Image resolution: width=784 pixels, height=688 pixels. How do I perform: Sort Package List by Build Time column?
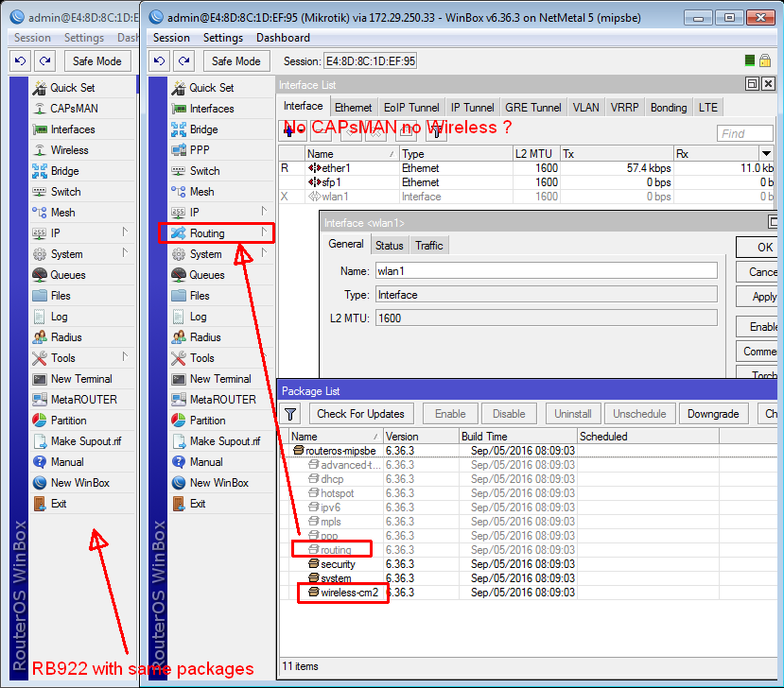[x=518, y=437]
